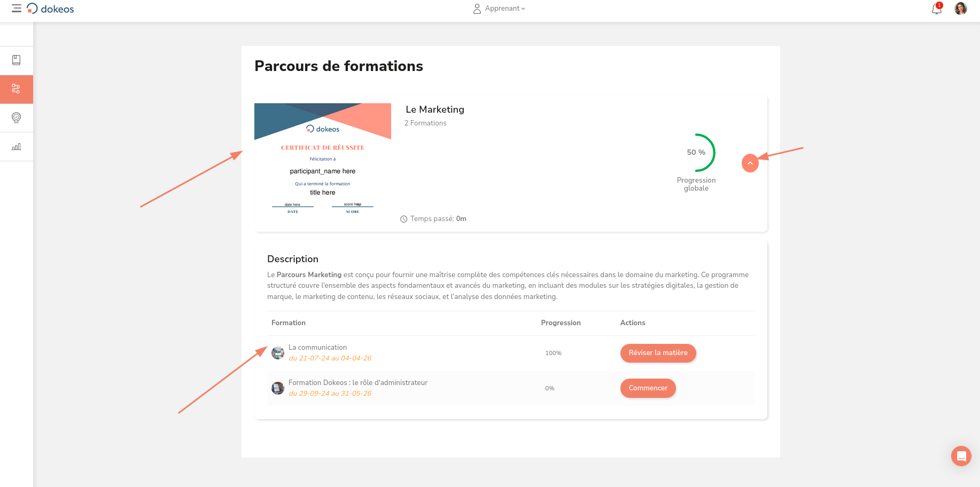The image size is (980, 487).
Task: Open the statistics bar chart icon
Action: coord(17,147)
